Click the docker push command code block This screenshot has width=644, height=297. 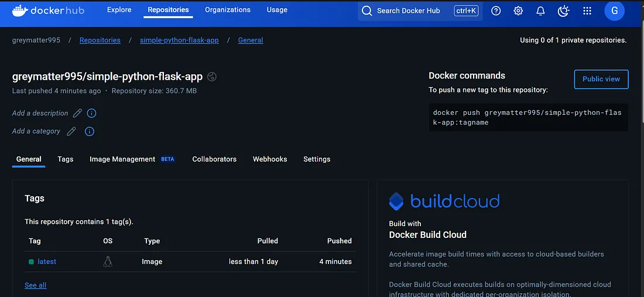point(529,118)
